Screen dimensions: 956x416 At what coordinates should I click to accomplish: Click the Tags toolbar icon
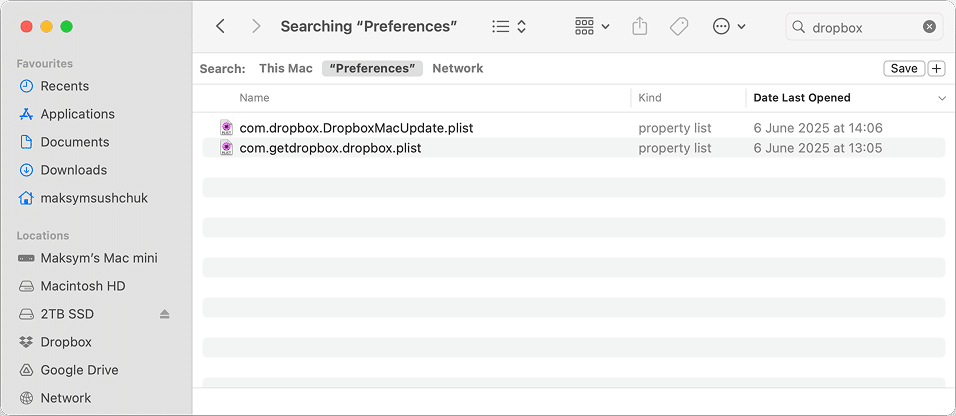coord(679,26)
